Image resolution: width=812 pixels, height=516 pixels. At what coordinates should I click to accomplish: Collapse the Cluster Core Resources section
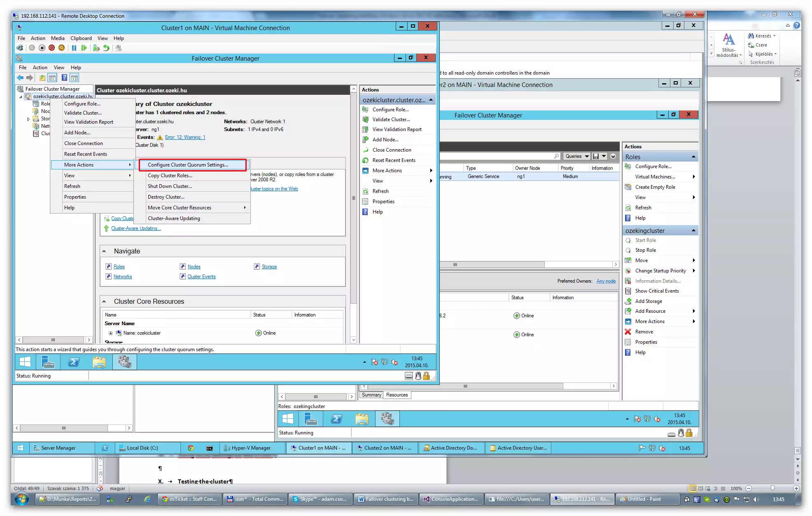(x=104, y=302)
